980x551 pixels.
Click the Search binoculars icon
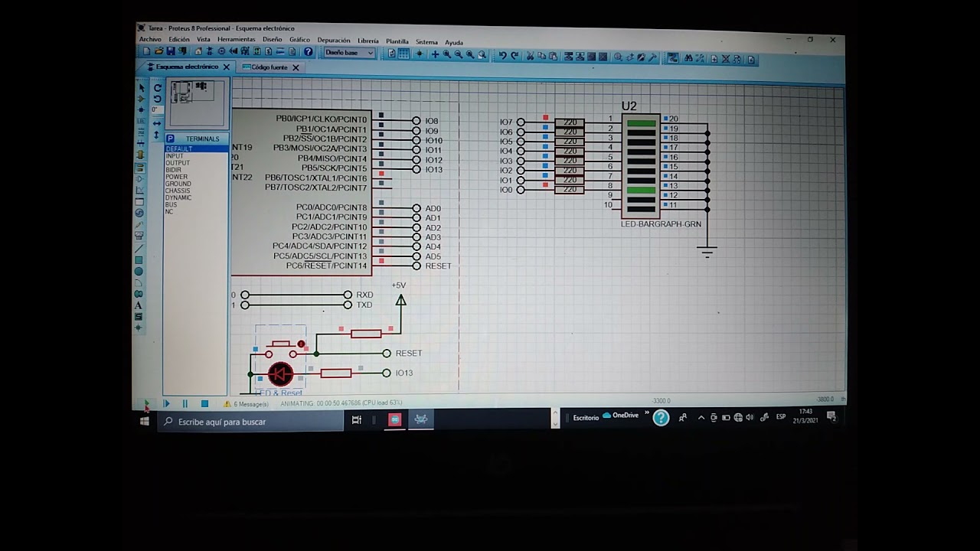[688, 58]
